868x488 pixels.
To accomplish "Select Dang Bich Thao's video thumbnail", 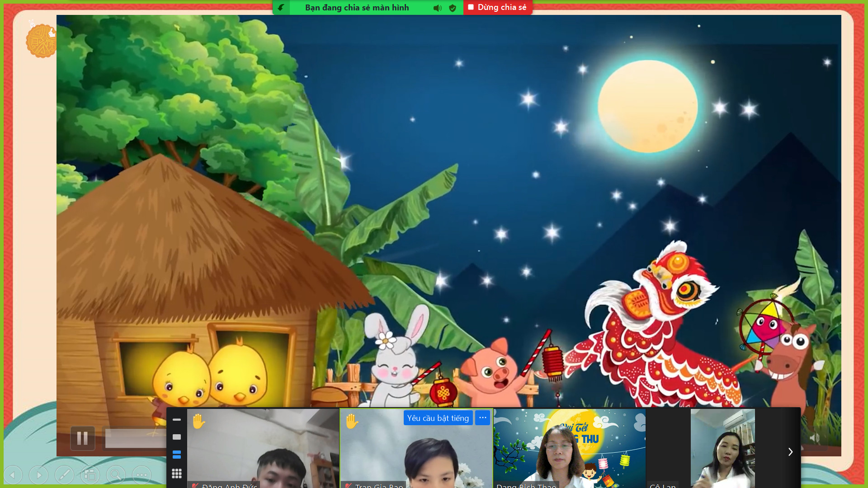I will pyautogui.click(x=569, y=448).
